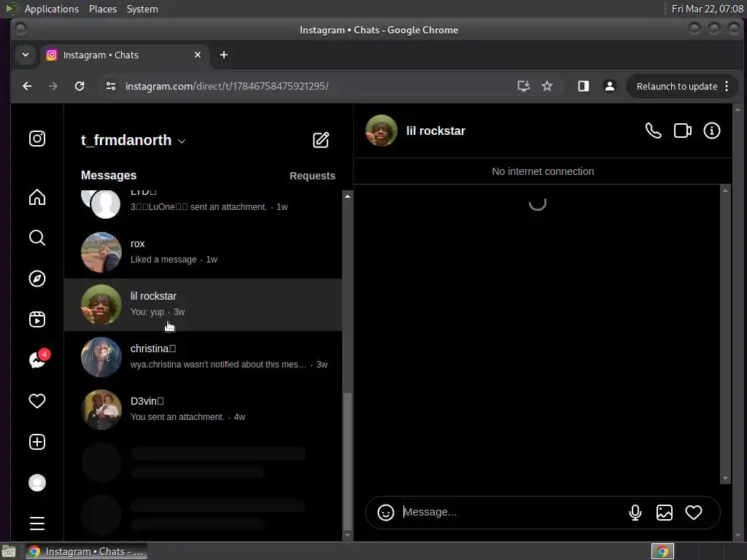Click the Instagram Chats taskbar window button

pos(86,551)
